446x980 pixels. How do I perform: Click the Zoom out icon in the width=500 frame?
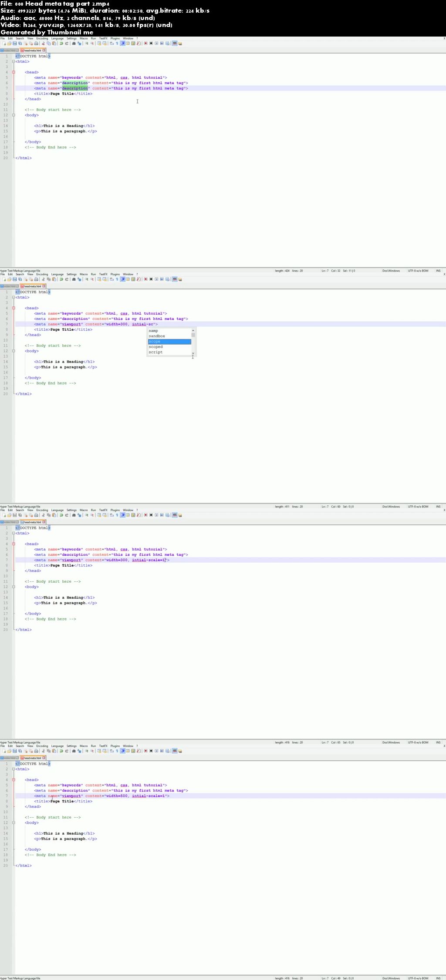point(92,751)
